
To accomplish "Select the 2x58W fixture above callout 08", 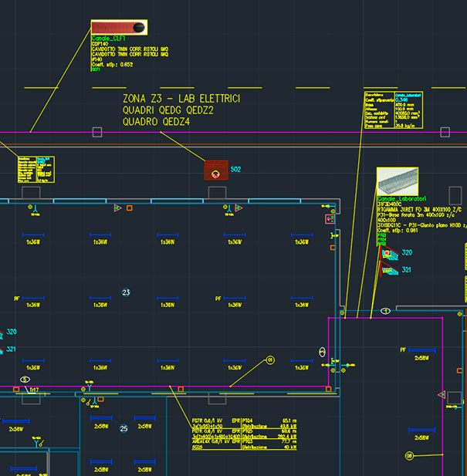I will [422, 430].
